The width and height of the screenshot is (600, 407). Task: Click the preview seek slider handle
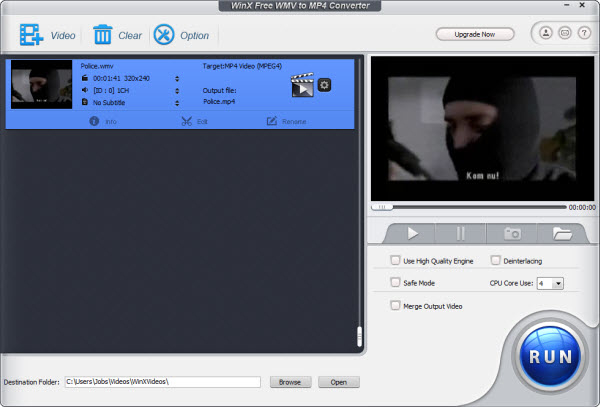pos(382,207)
